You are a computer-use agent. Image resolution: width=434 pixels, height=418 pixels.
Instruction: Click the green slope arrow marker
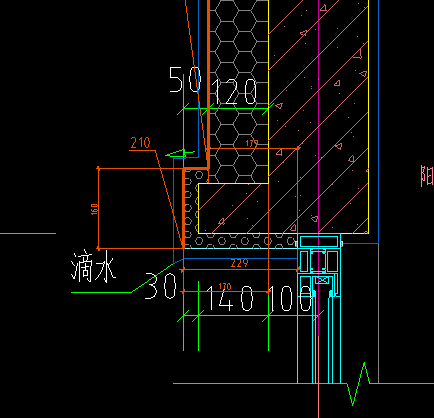click(x=180, y=154)
